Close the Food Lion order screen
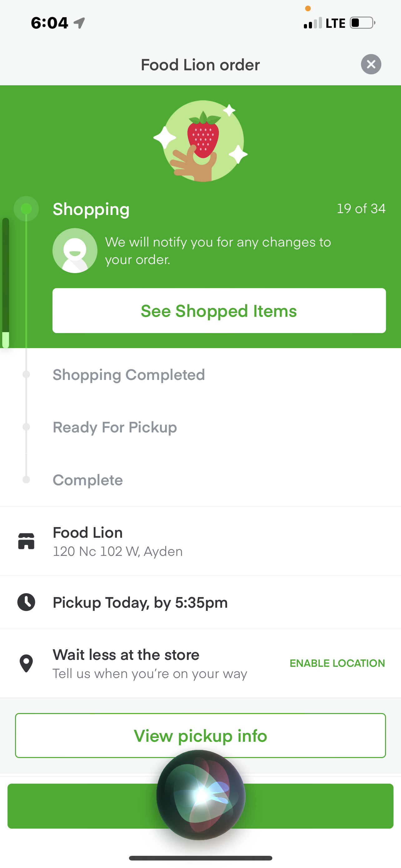 point(371,64)
